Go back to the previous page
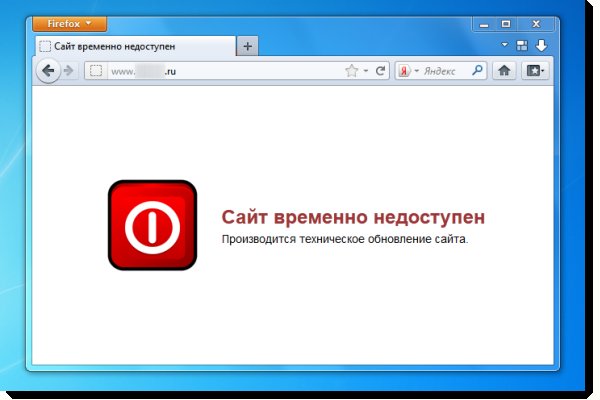600x400 pixels. click(48, 71)
